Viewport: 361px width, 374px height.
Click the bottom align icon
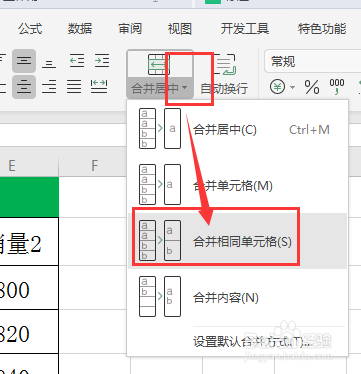click(49, 63)
